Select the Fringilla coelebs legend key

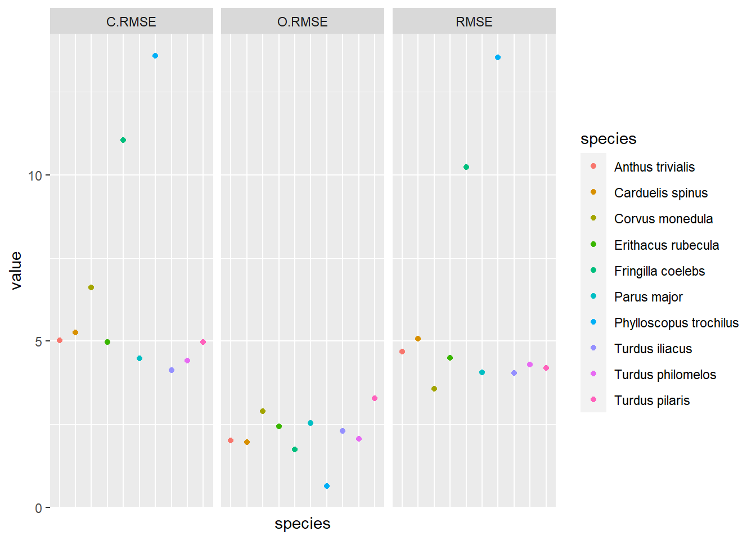coord(593,270)
